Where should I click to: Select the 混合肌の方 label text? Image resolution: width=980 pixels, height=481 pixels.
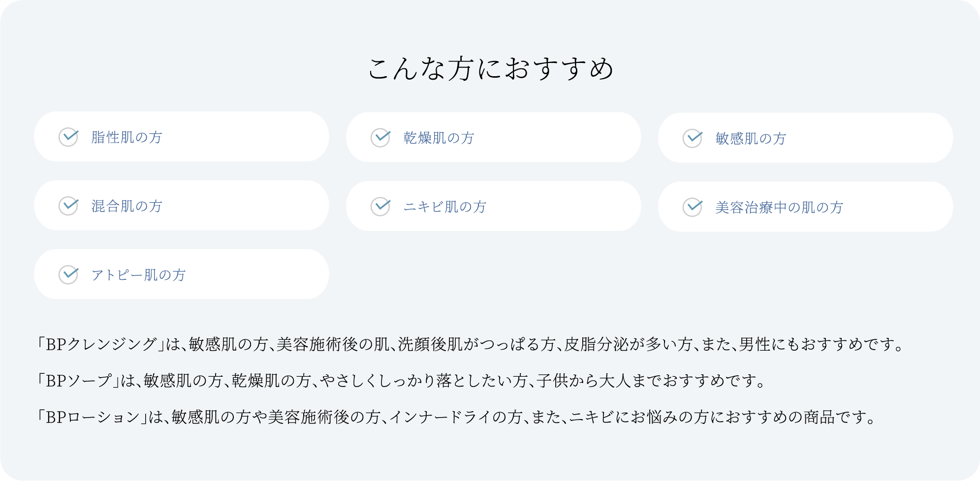127,206
